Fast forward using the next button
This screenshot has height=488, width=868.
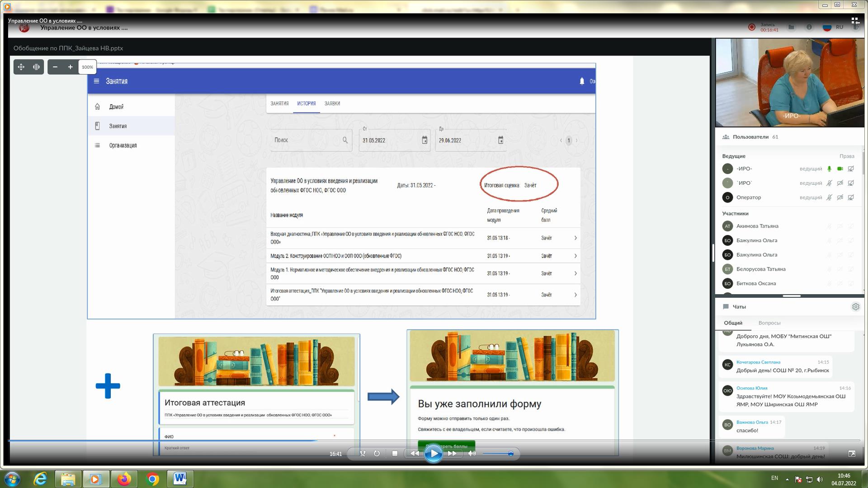click(452, 453)
